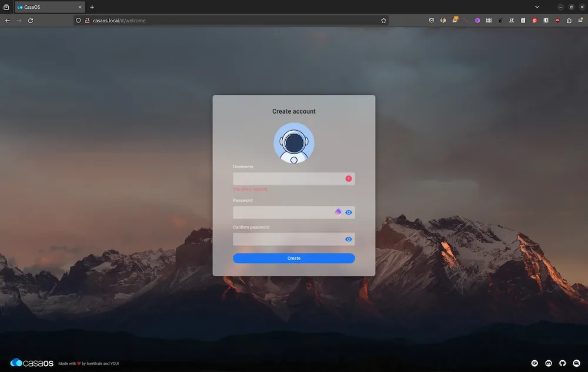Viewport: 588px width, 372px height.
Task: Click the last footer circle icon on right
Action: coord(576,363)
